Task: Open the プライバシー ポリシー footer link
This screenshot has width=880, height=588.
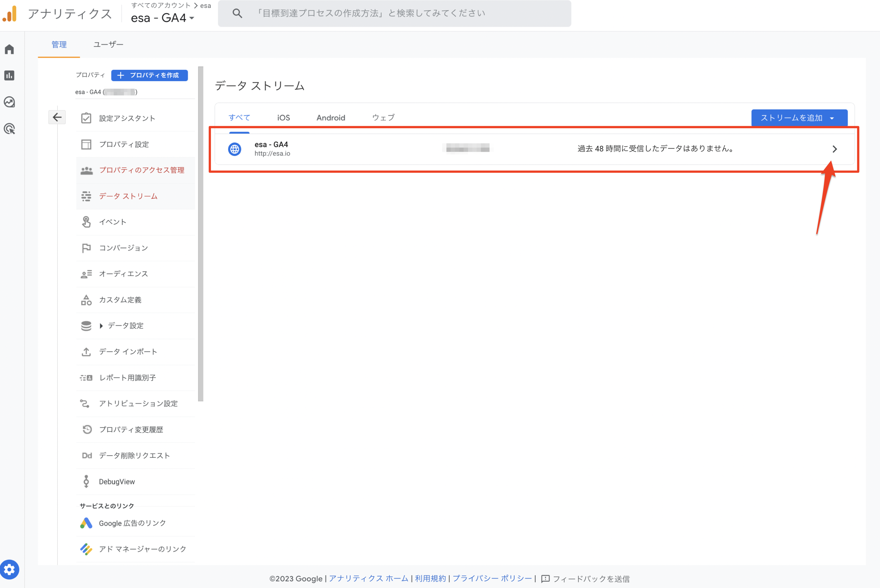Action: tap(492, 578)
